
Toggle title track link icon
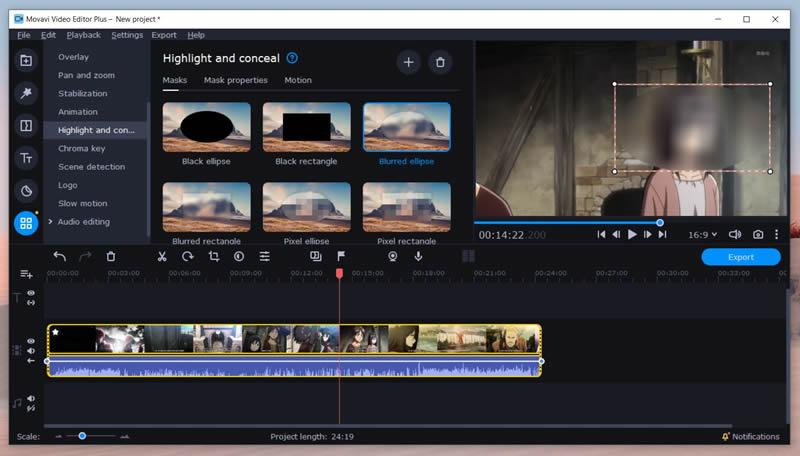pos(31,302)
